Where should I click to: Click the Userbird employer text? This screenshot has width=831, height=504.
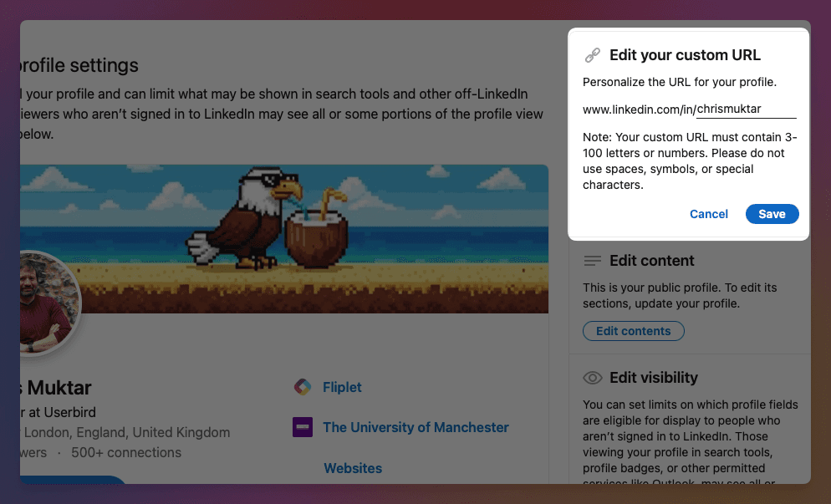71,412
